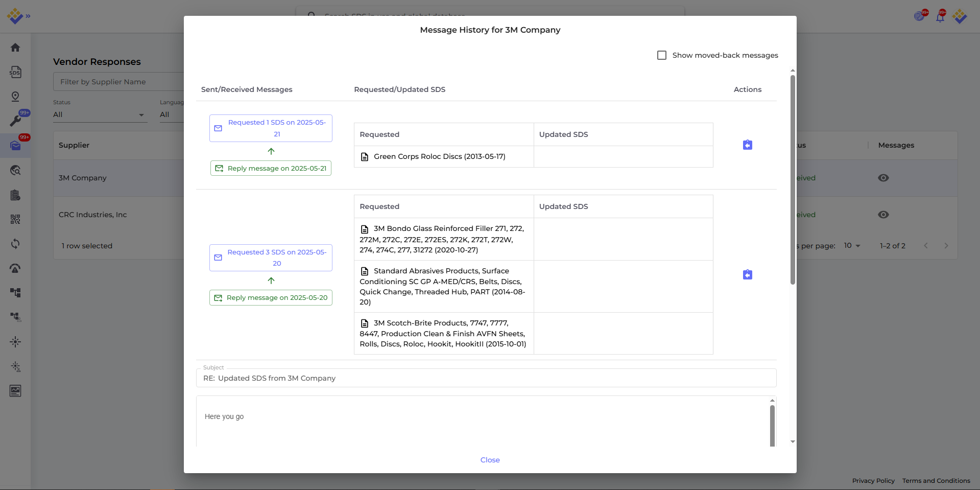Open the Language filter dropdown
The width and height of the screenshot is (980, 490).
point(172,115)
